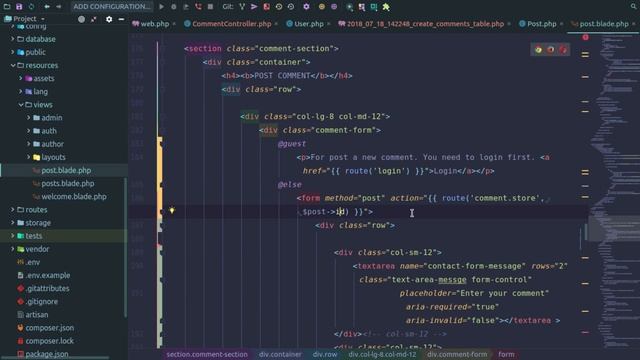Expand the admin folder
This screenshot has height=360, width=640.
pyautogui.click(x=29, y=118)
